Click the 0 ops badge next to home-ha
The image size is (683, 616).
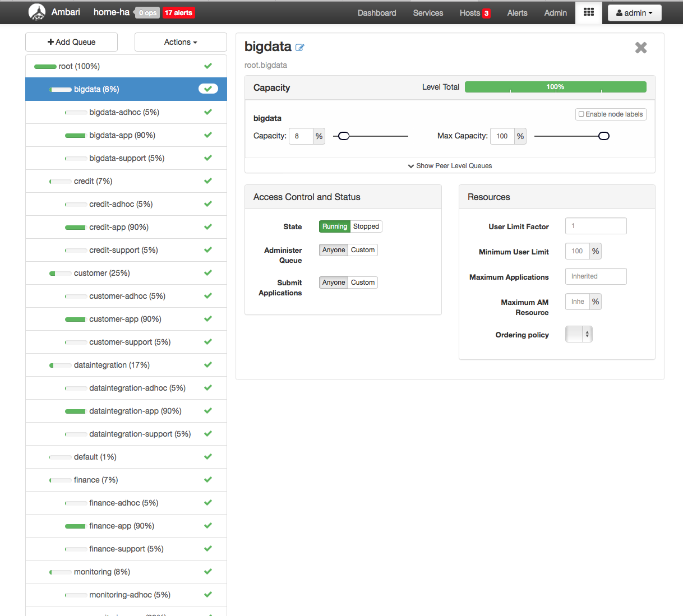(x=147, y=12)
